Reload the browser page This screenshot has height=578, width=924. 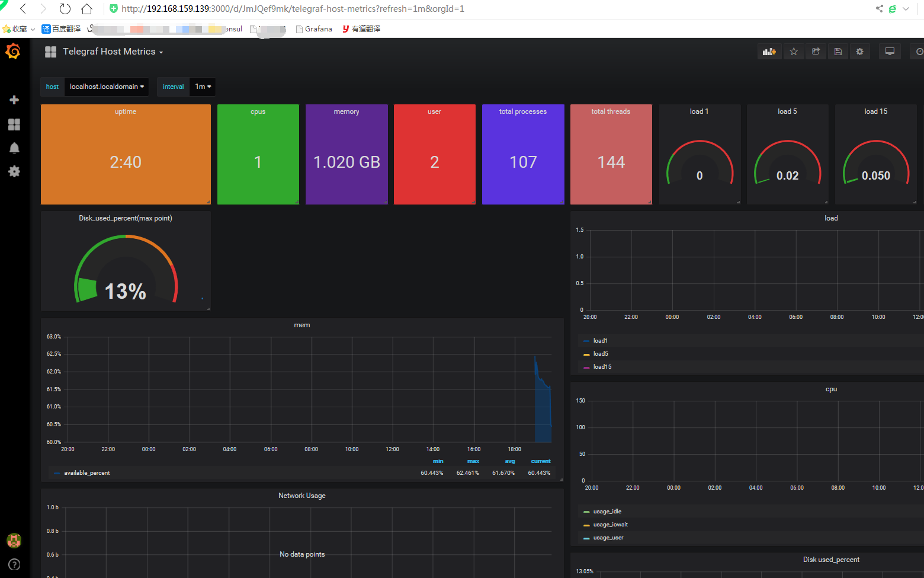(x=65, y=9)
